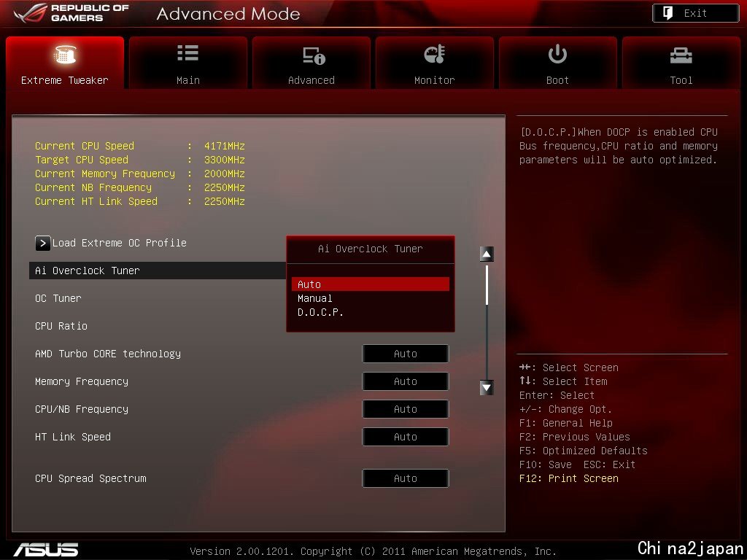Image resolution: width=747 pixels, height=560 pixels.
Task: Click the ASUS logo
Action: tap(46, 550)
